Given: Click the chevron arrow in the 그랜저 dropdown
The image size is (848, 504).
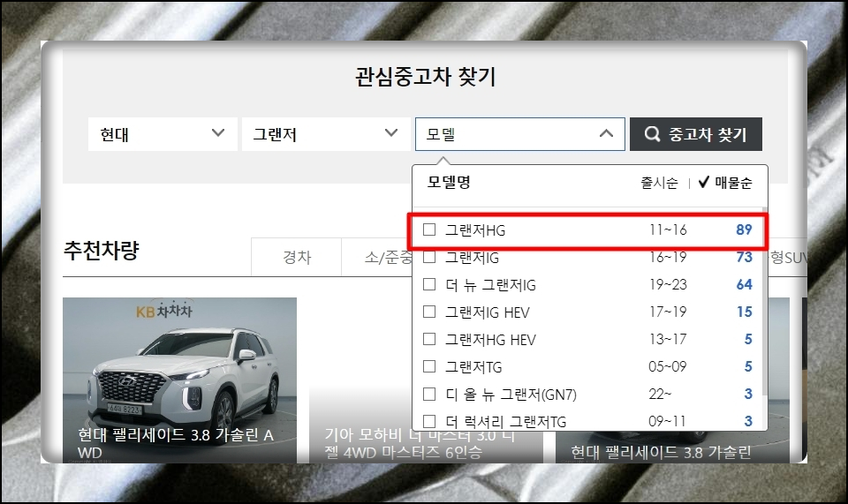Looking at the screenshot, I should 391,133.
